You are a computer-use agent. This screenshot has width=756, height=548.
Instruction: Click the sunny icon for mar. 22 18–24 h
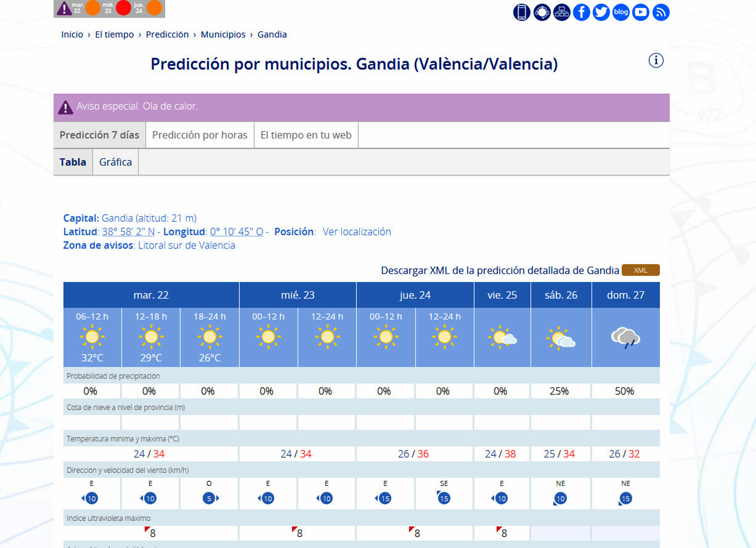(x=209, y=337)
